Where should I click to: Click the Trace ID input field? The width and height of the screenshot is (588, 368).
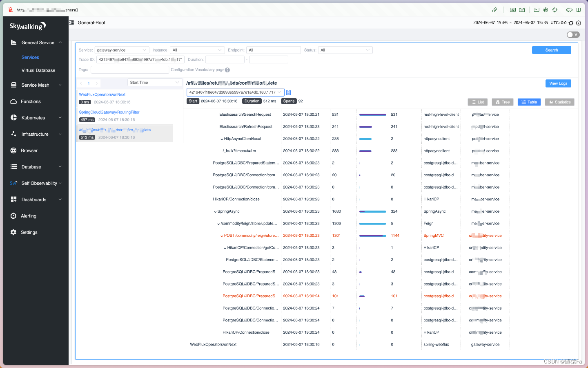pos(140,60)
